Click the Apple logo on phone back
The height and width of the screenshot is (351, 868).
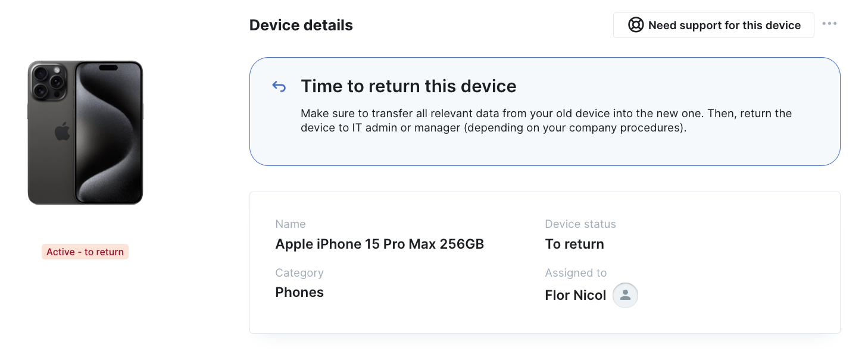click(x=63, y=131)
